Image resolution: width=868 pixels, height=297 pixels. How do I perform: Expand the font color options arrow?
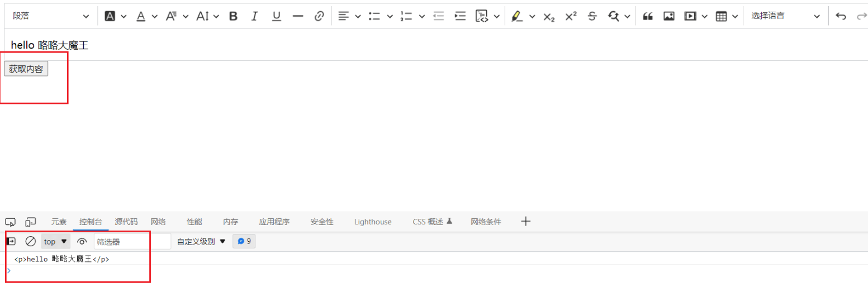coord(154,16)
